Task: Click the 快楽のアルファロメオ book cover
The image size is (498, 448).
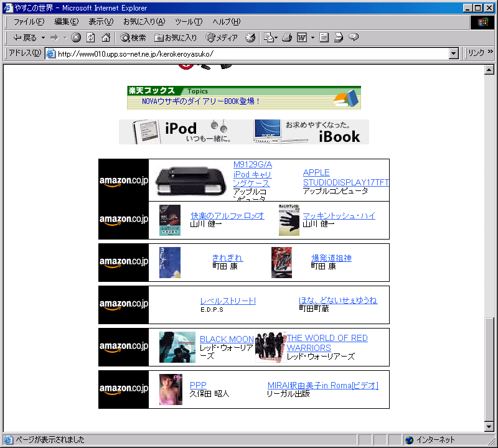Action: (x=170, y=220)
